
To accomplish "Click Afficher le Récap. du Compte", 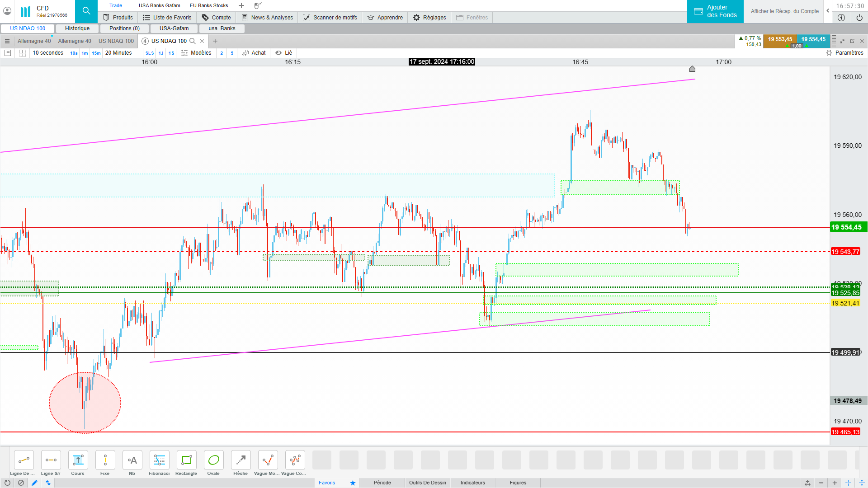I will pos(784,11).
